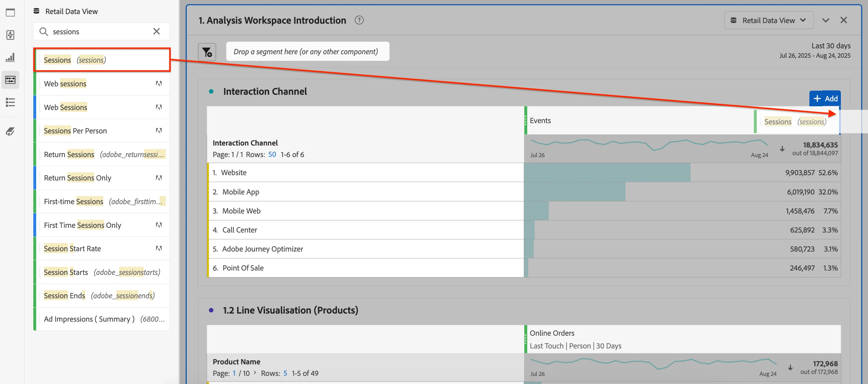Image resolution: width=868 pixels, height=384 pixels.
Task: Click Adobe icon on First Time Sessions Only
Action: 158,225
